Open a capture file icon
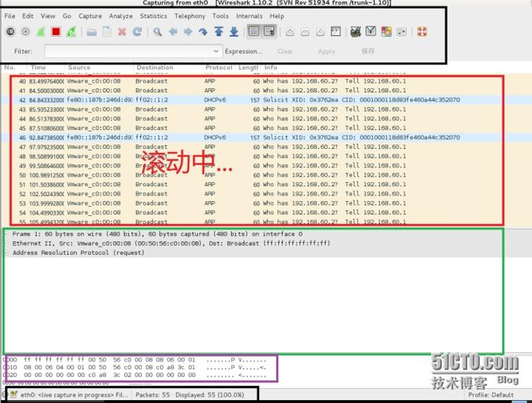Image resolution: width=532 pixels, height=403 pixels. 92,32
